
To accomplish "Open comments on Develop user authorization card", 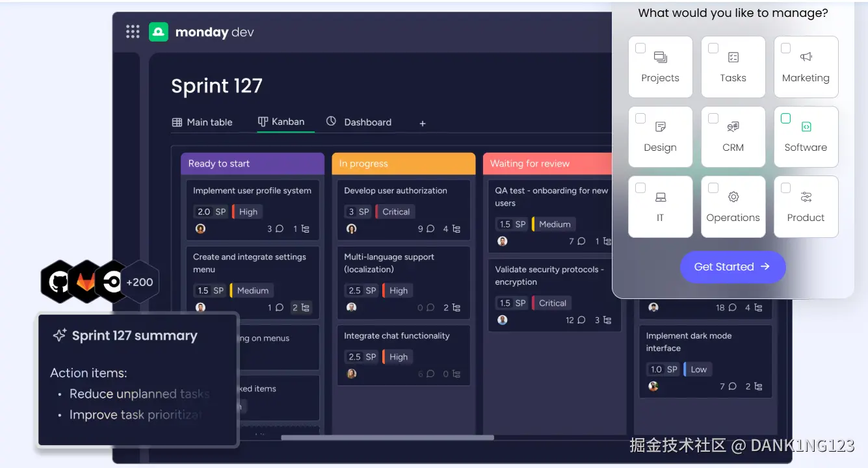I will 426,229.
